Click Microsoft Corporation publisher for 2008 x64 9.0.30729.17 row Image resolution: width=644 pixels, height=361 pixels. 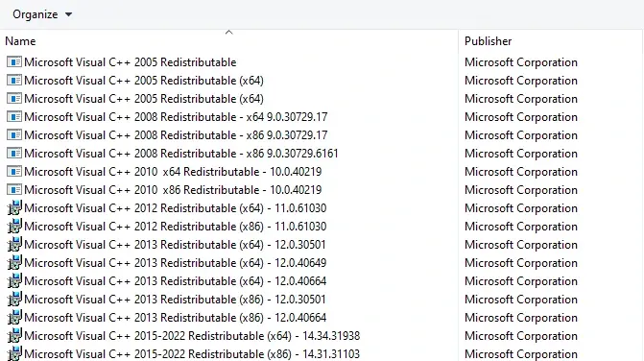coord(521,116)
